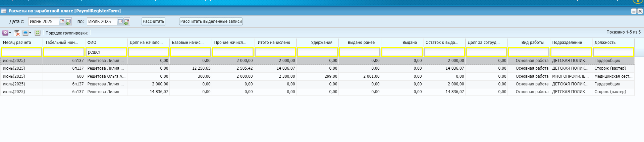Sort by Табельный номер column header
644x142 pixels.
coord(64,43)
